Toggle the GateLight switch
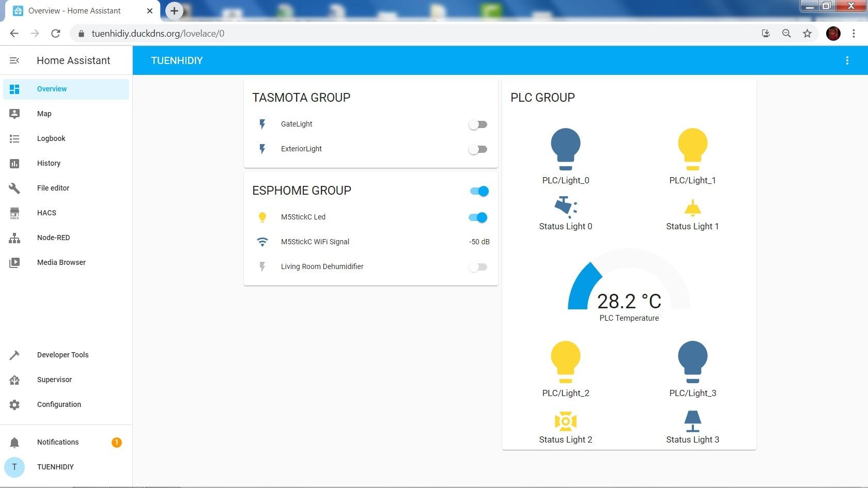The height and width of the screenshot is (488, 868). click(478, 124)
